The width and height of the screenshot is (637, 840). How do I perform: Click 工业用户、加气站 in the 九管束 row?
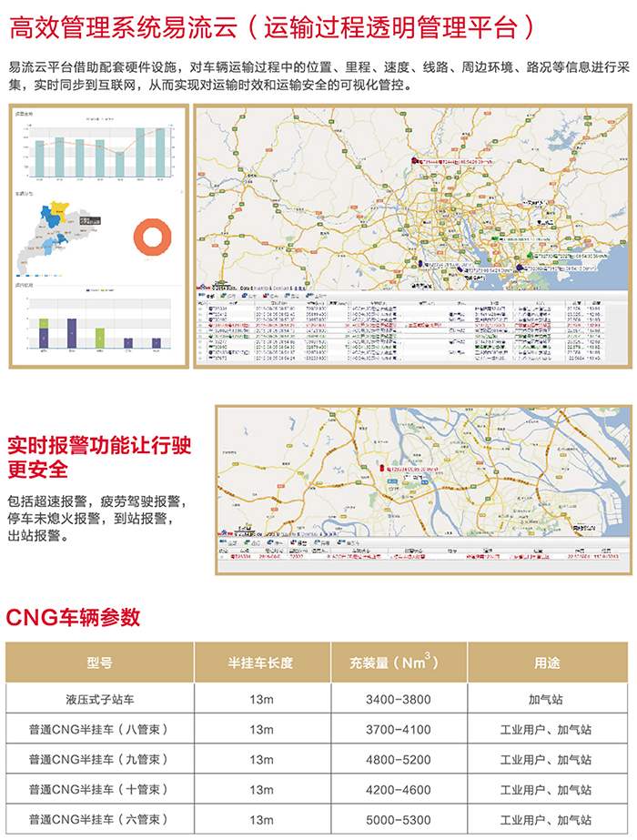[x=546, y=759]
